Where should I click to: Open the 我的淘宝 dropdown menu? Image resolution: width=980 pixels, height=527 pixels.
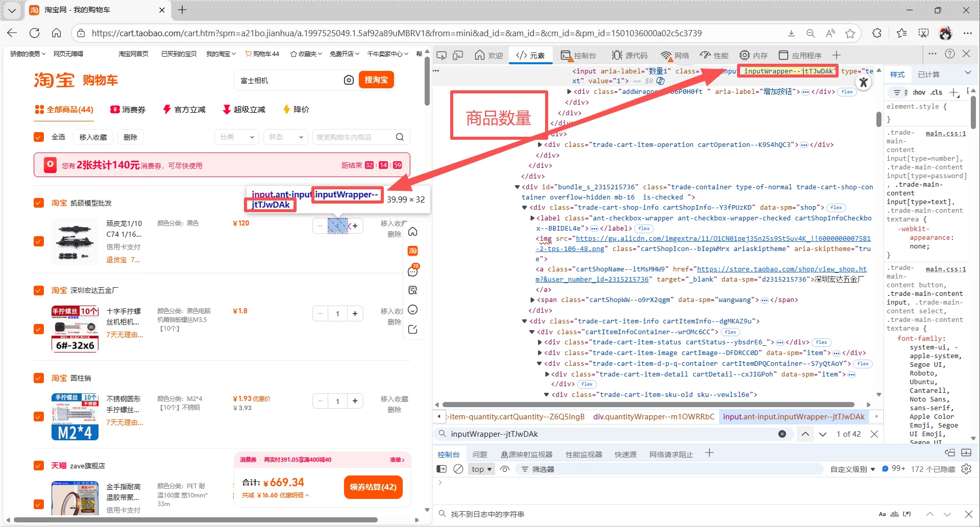221,54
